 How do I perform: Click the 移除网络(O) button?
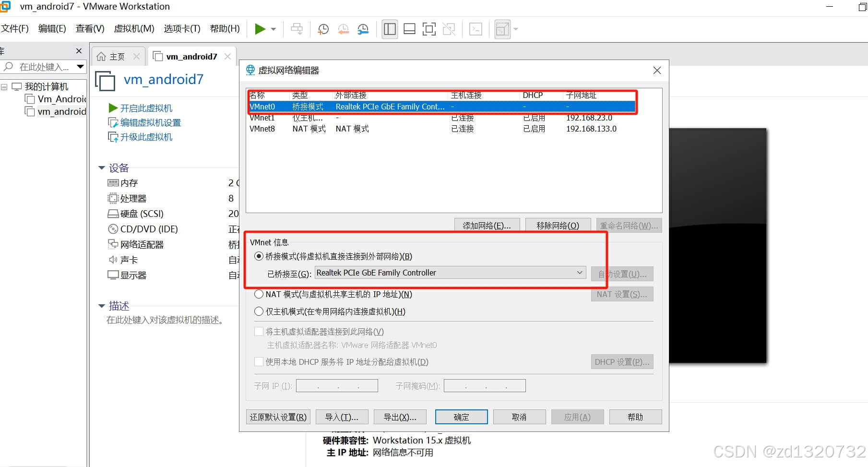point(558,226)
